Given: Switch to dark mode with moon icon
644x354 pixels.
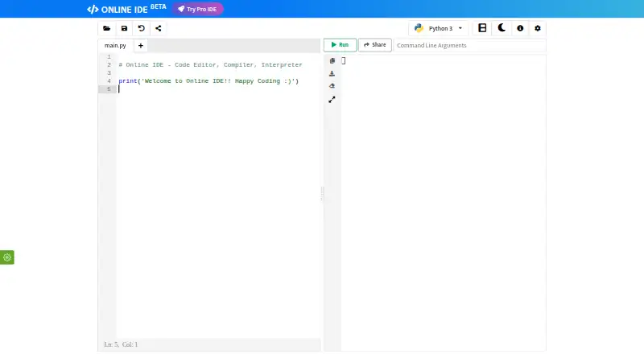Looking at the screenshot, I should [501, 28].
